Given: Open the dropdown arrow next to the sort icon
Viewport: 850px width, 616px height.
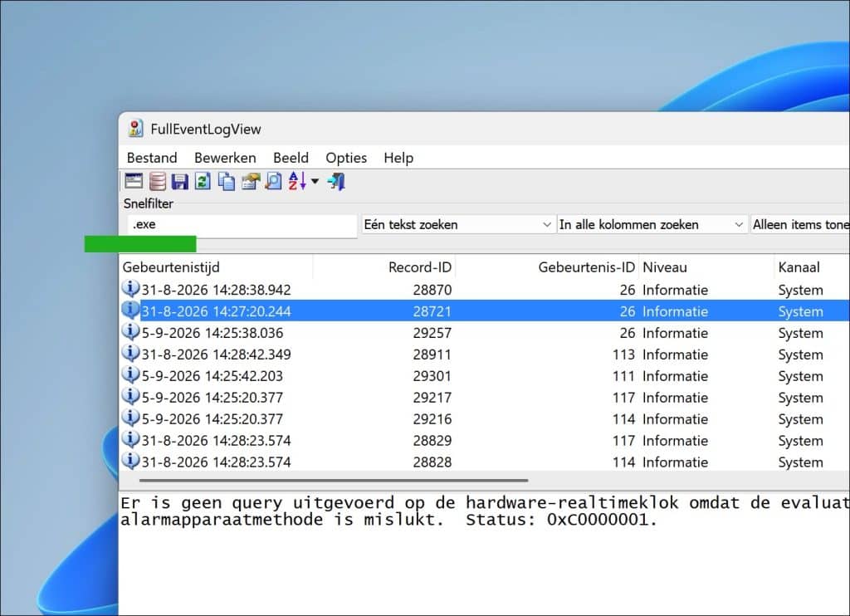Looking at the screenshot, I should (x=315, y=181).
